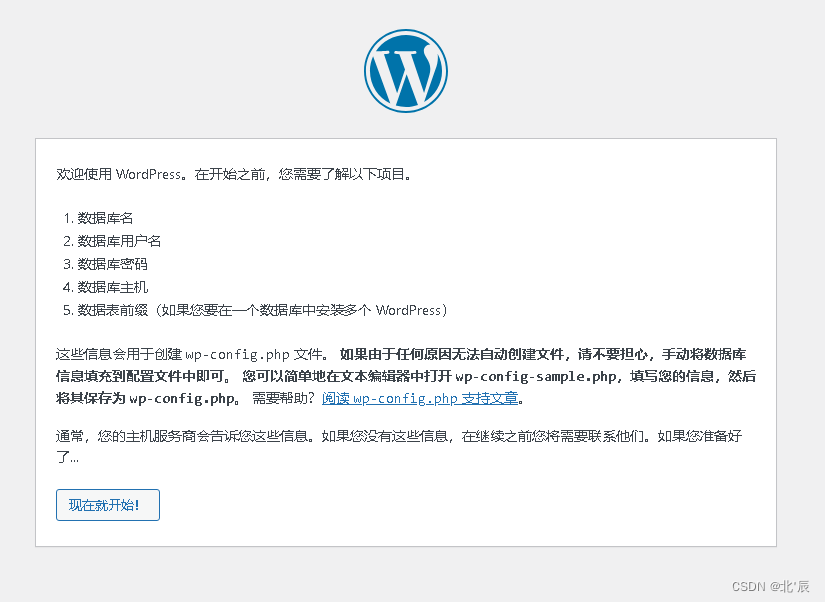Click the 现在就开始! button
825x602 pixels.
pyautogui.click(x=108, y=505)
